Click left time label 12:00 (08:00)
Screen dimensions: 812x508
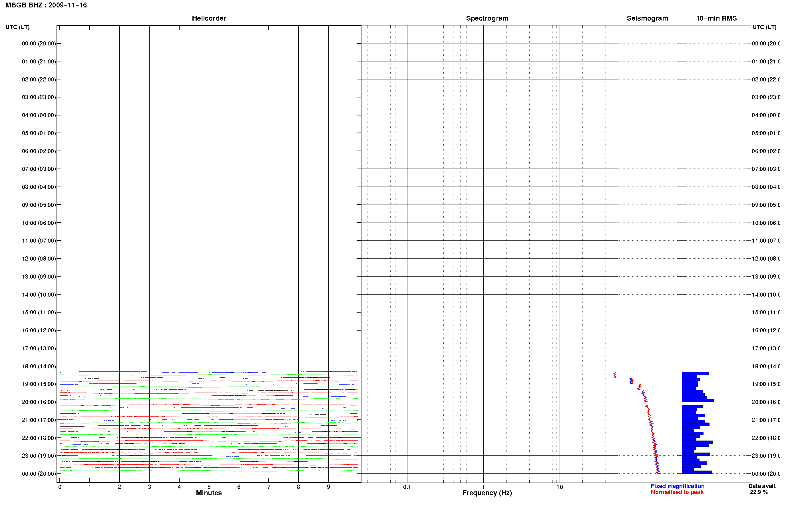click(x=39, y=259)
